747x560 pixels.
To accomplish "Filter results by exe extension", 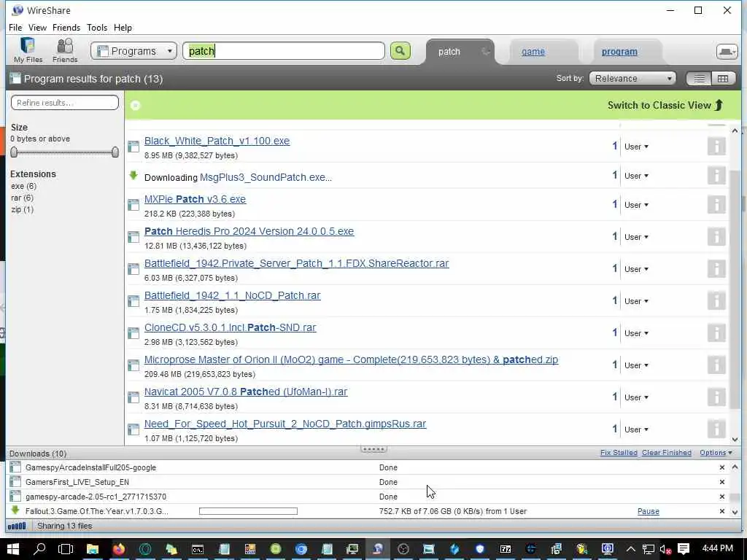I will (23, 186).
